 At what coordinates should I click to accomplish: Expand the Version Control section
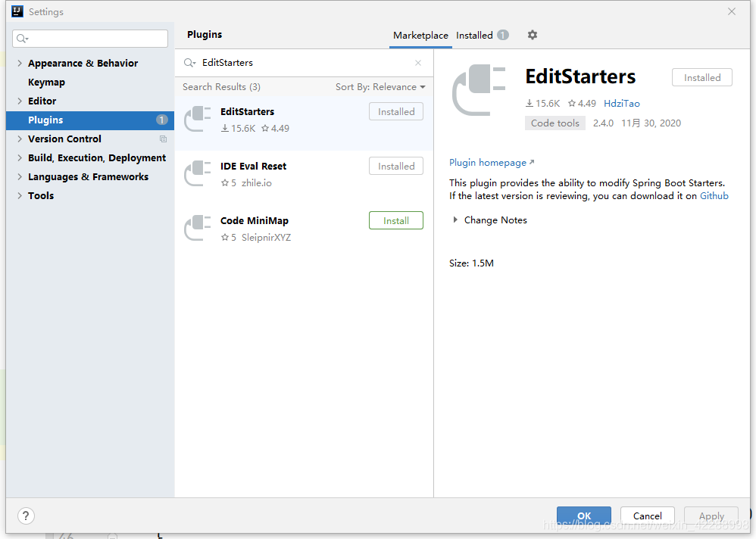point(19,139)
